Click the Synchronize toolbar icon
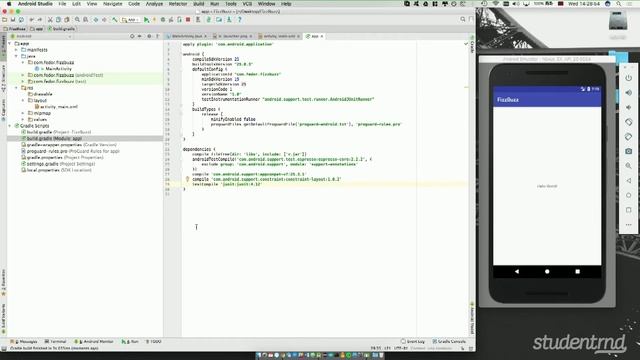The image size is (640, 360). pyautogui.click(x=21, y=20)
